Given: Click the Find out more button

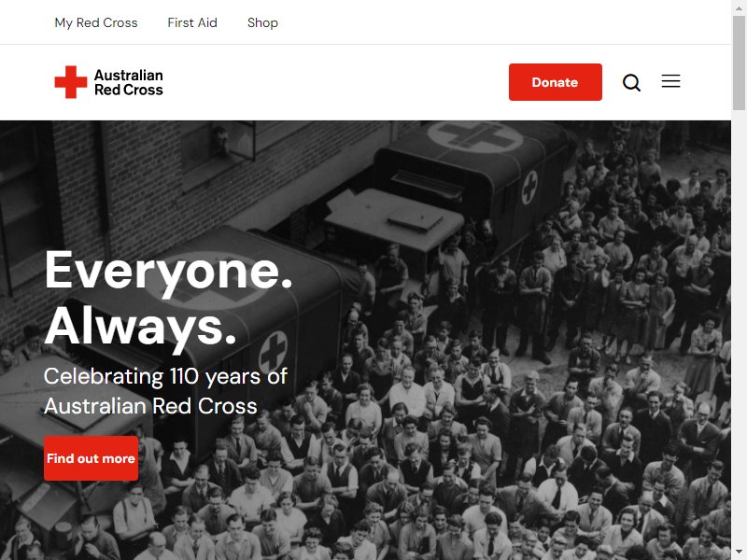Looking at the screenshot, I should pyautogui.click(x=91, y=458).
